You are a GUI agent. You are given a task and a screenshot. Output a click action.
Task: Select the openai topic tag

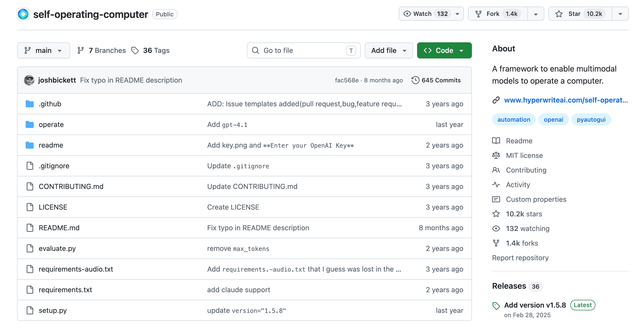click(553, 119)
